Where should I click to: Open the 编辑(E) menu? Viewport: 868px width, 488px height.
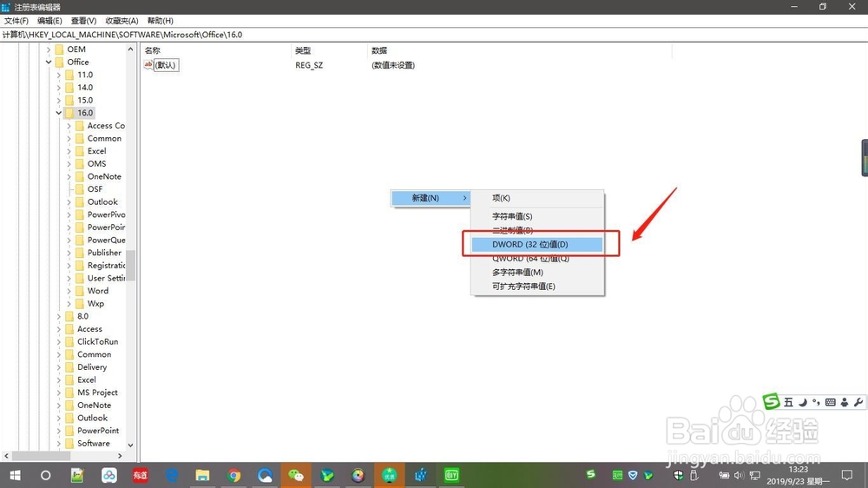click(49, 21)
